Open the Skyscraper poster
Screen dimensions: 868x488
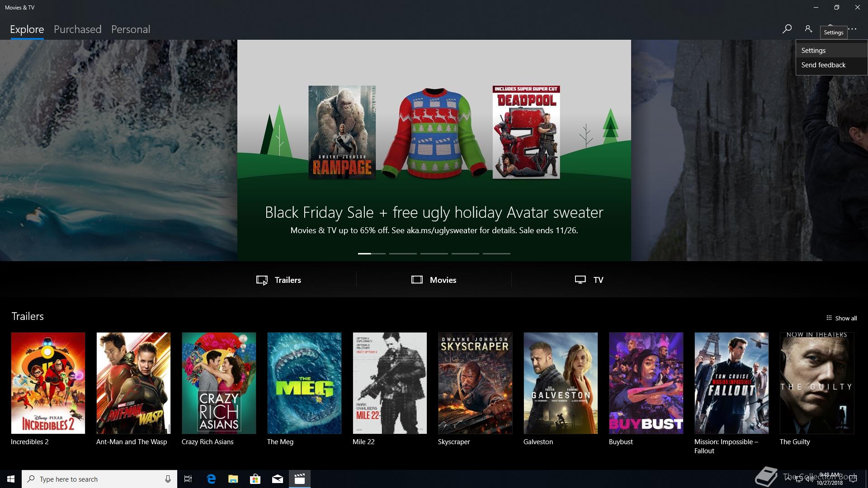[x=475, y=383]
